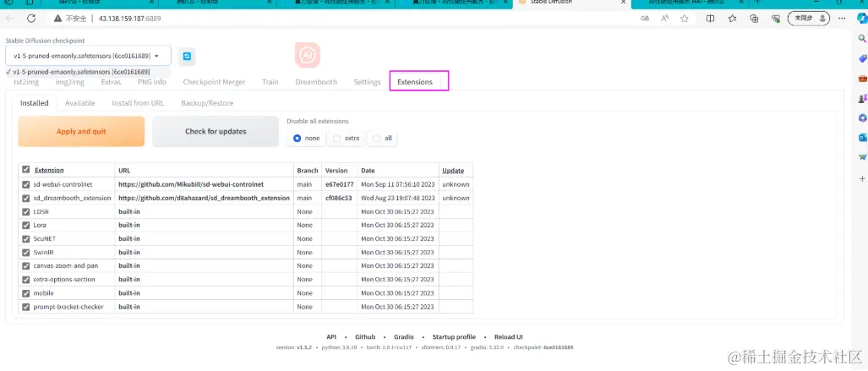The width and height of the screenshot is (868, 371).
Task: Open the sidebar shopping tag icon
Action: pos(862,58)
